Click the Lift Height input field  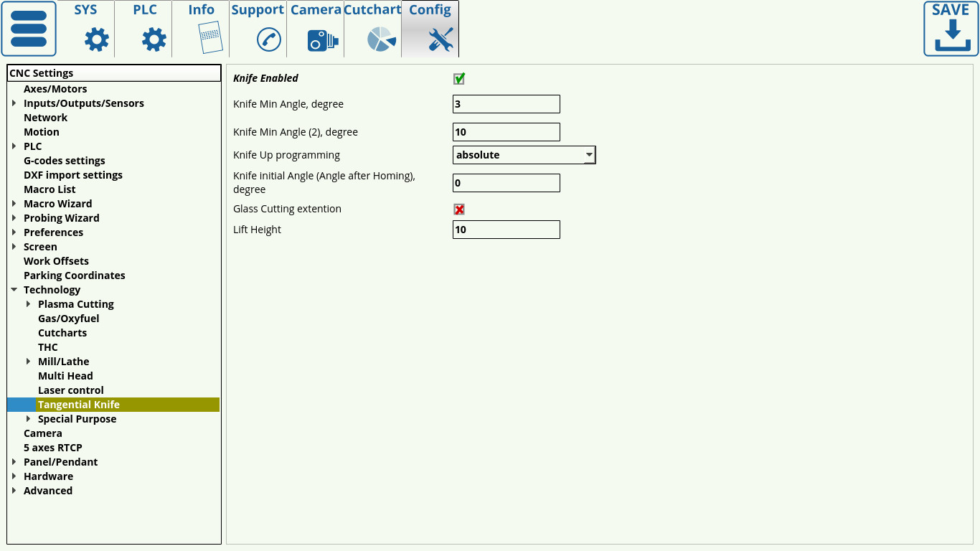(x=506, y=230)
